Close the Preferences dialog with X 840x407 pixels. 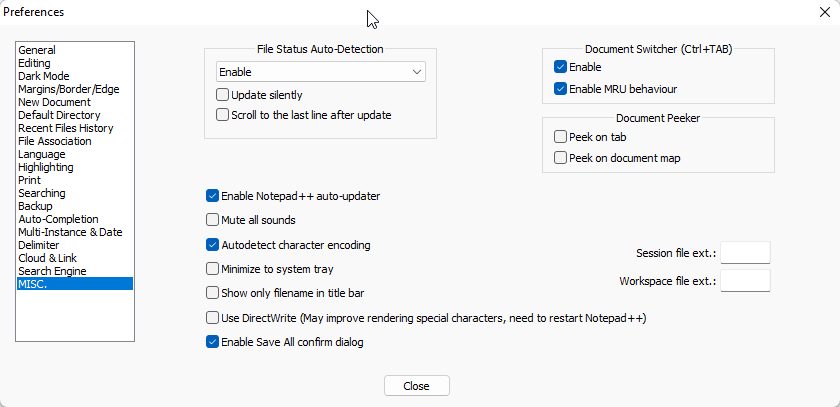point(823,12)
